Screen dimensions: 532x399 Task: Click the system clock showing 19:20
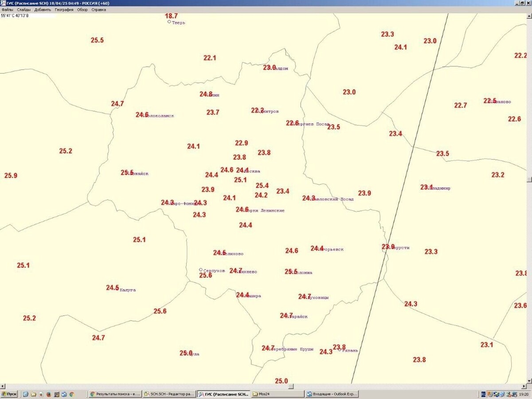[x=524, y=394]
